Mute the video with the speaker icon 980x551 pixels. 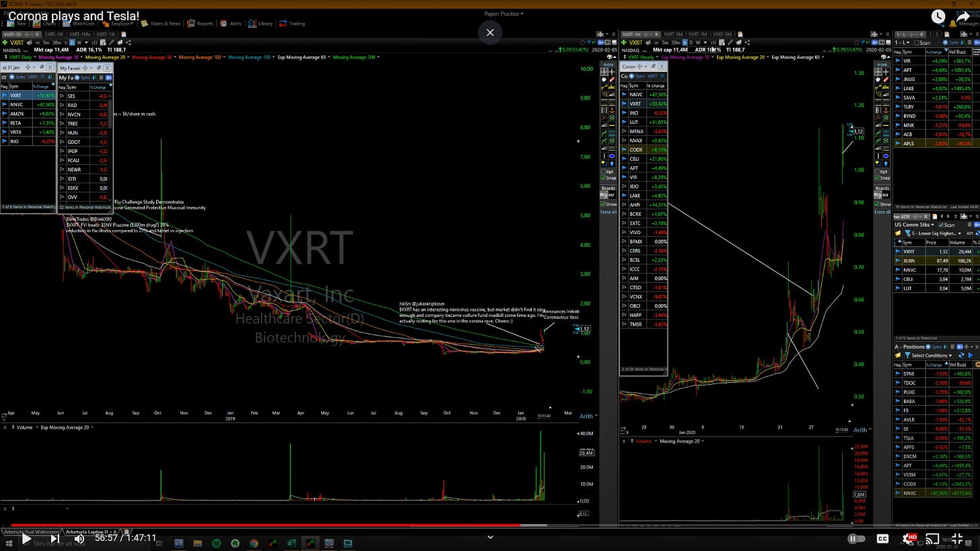click(79, 538)
